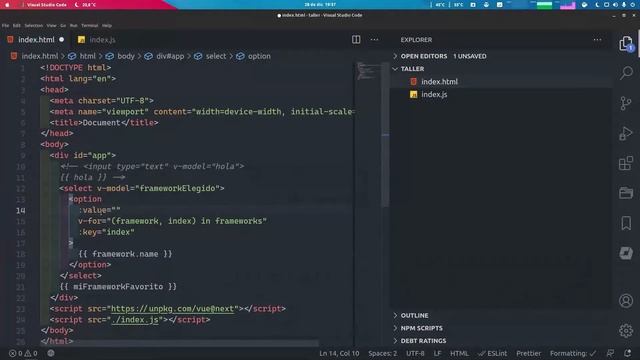Click the unsaved dot on index.html tab

click(x=62, y=40)
